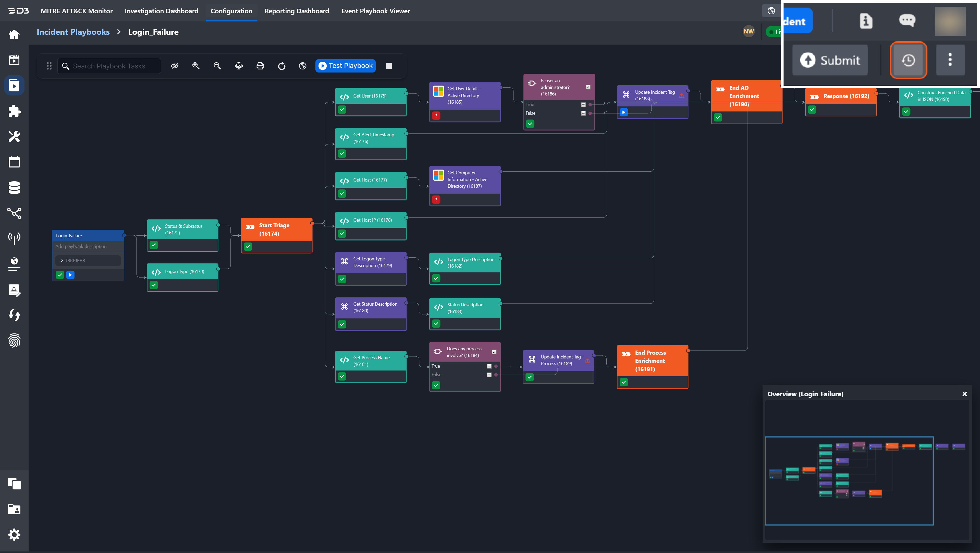Click the refresh playbook icon
The width and height of the screenshot is (980, 553).
point(281,66)
